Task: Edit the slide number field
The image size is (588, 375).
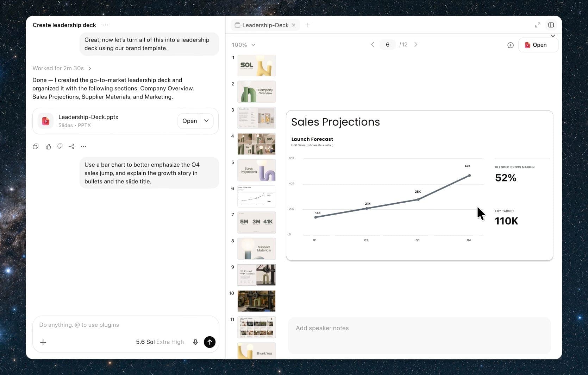Action: (x=388, y=45)
